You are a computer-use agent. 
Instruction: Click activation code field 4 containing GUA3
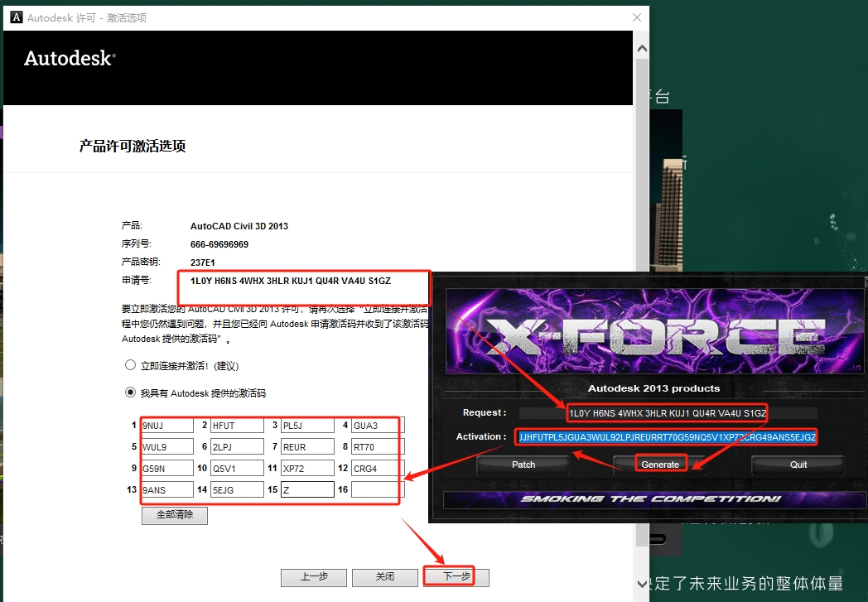click(378, 426)
